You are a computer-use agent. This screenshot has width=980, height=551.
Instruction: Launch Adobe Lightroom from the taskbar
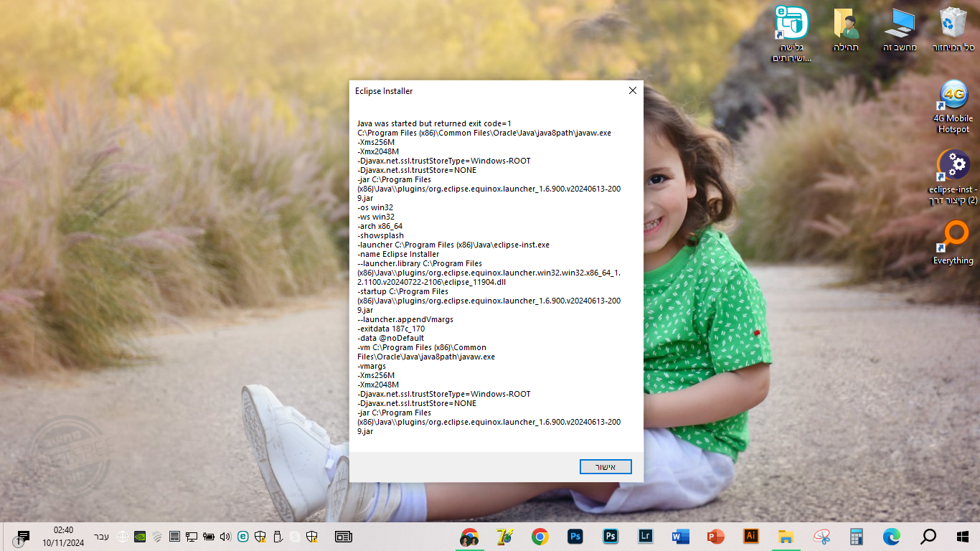pos(646,536)
